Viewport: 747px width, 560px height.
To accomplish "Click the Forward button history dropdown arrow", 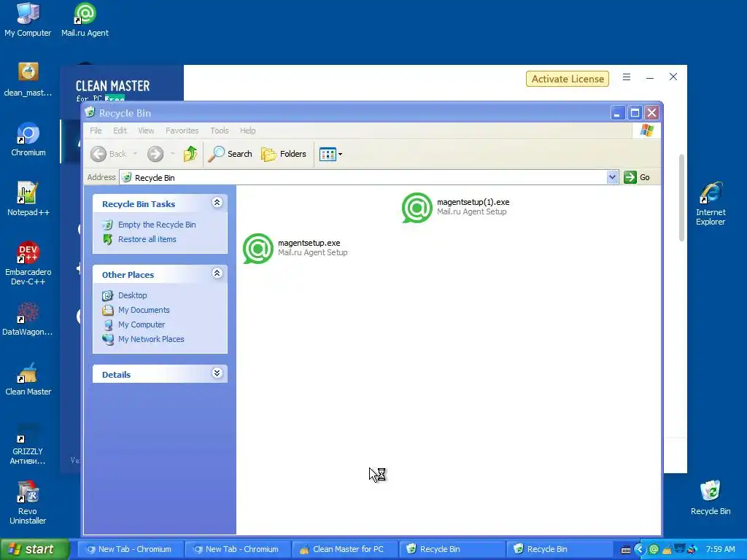I will (172, 154).
